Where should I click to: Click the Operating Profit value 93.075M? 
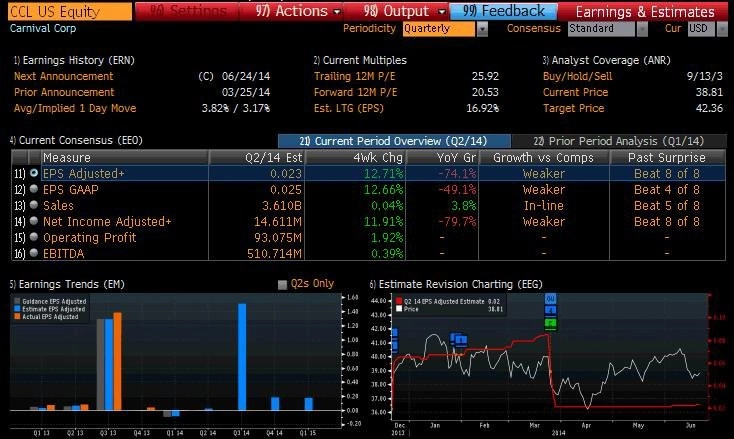point(278,238)
